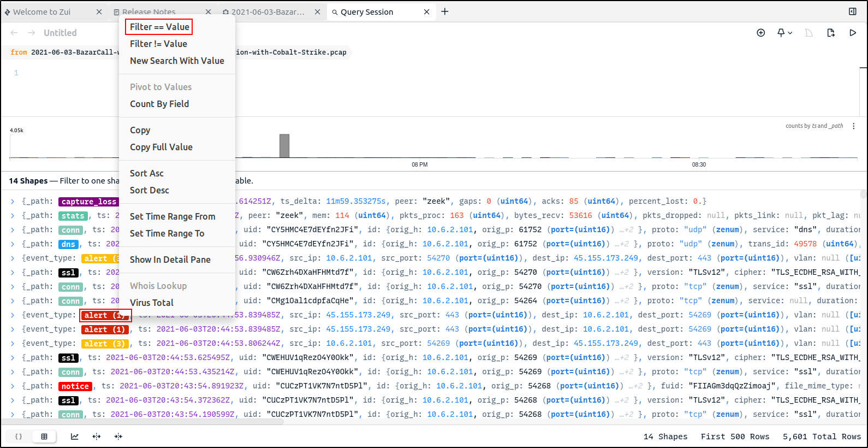This screenshot has height=448, width=868.
Task: Click the expand all columns icon
Action: point(97,437)
